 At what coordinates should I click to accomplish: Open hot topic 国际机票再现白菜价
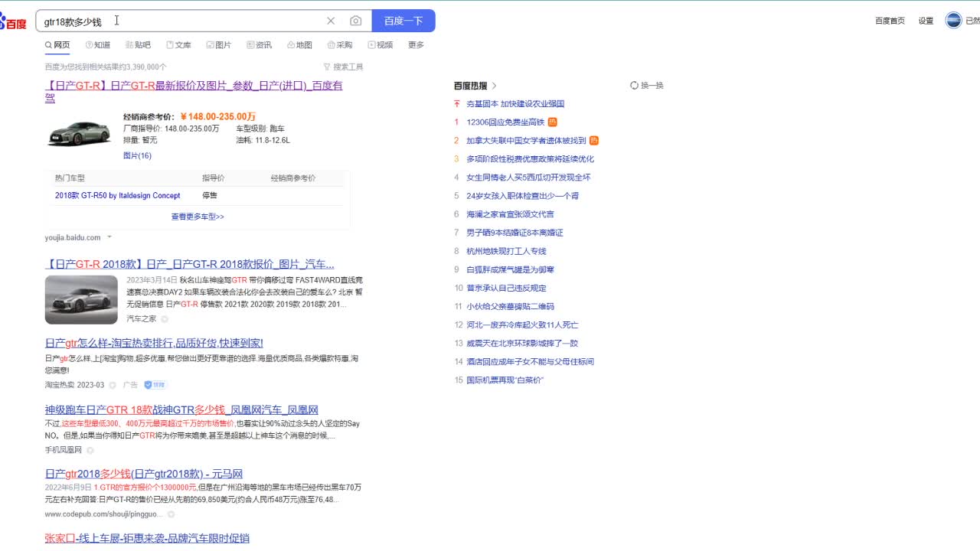pyautogui.click(x=505, y=380)
